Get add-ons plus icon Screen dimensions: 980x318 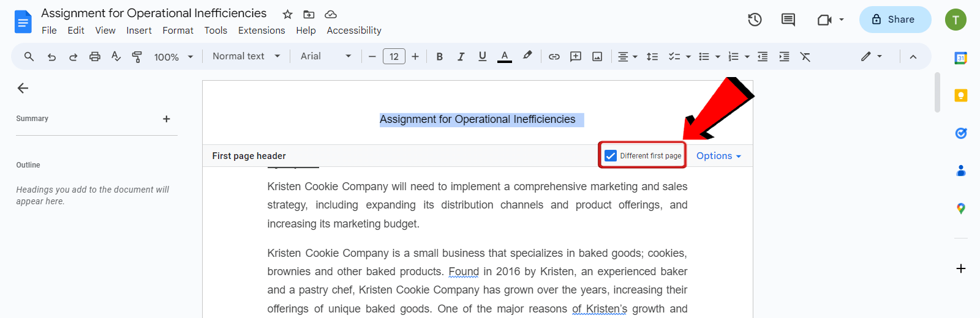pyautogui.click(x=961, y=268)
